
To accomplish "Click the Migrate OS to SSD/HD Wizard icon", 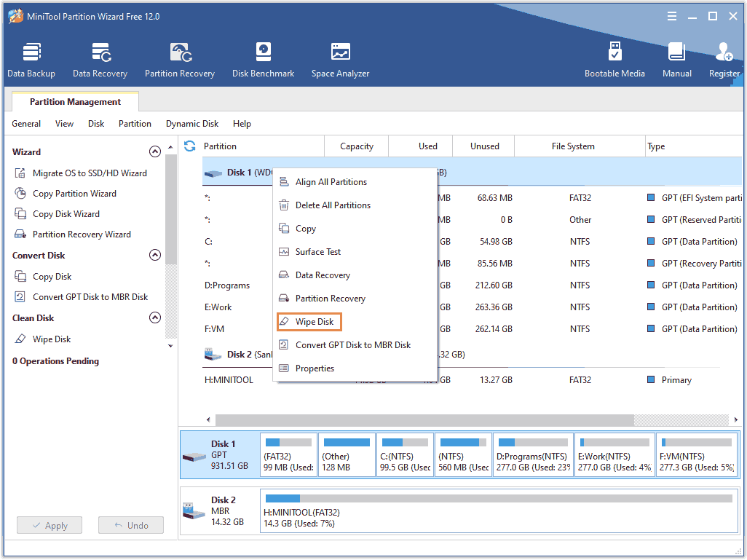I will pyautogui.click(x=20, y=173).
